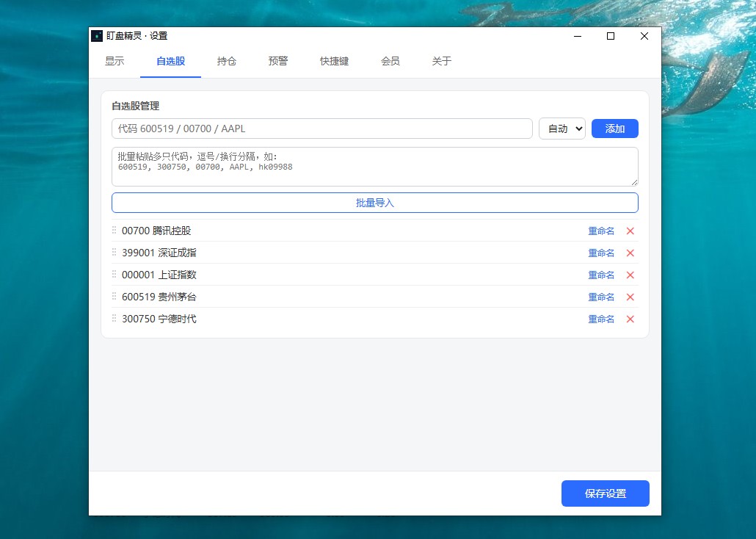The width and height of the screenshot is (756, 539).
Task: Open the 持仓 tab
Action: click(x=227, y=61)
